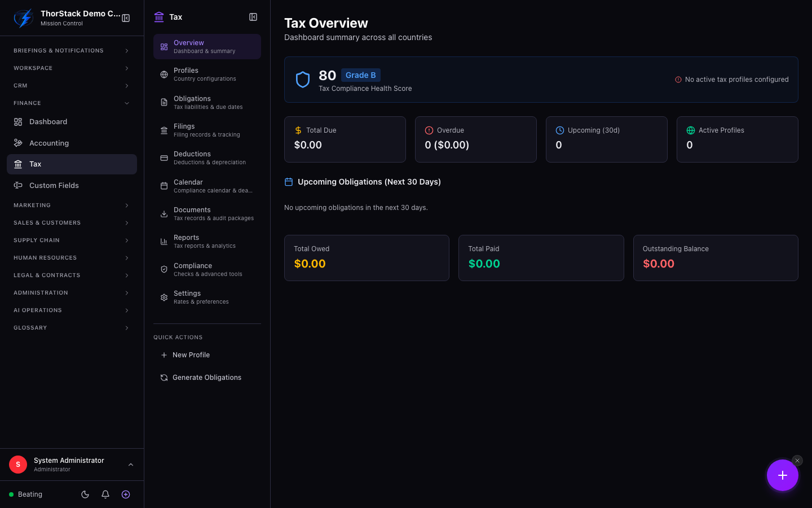The height and width of the screenshot is (508, 812).
Task: Collapse the Finance section chevron
Action: point(127,103)
